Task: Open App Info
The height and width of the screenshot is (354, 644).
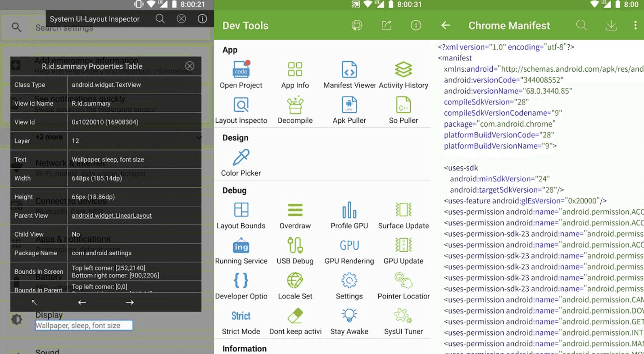Action: pos(295,74)
